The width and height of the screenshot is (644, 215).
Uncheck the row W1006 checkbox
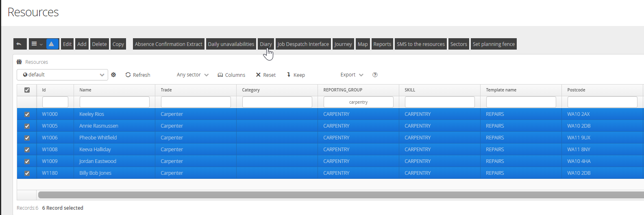point(27,138)
